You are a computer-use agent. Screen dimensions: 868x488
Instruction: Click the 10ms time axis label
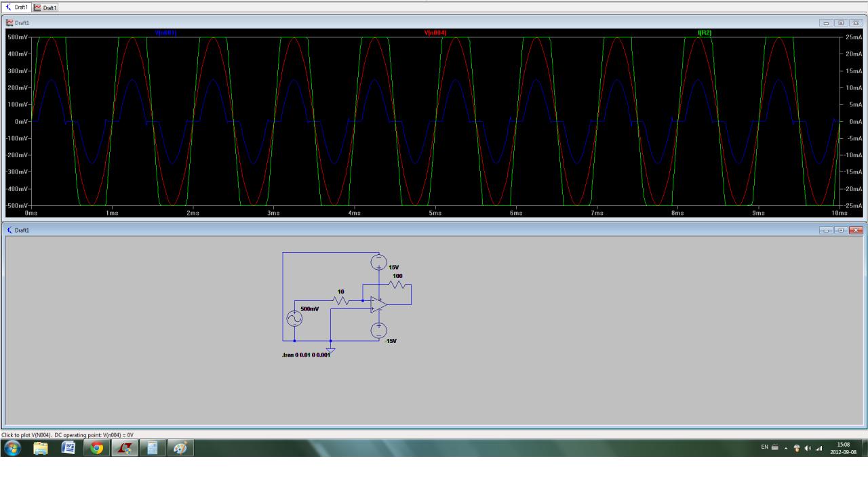pos(839,213)
